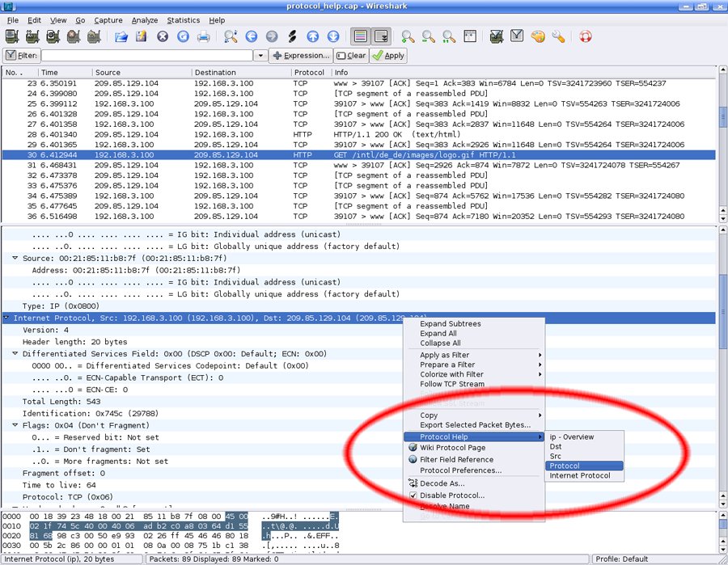Click Decode As... in the context menu
The height and width of the screenshot is (565, 728).
pos(473,483)
